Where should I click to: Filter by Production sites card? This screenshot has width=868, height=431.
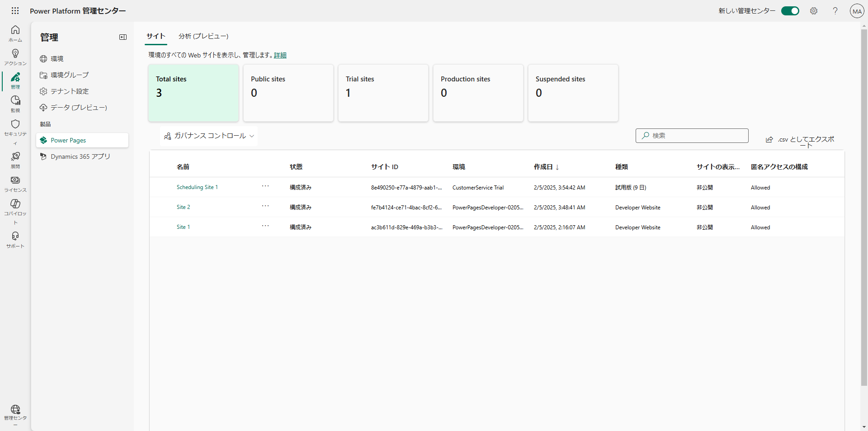(478, 93)
